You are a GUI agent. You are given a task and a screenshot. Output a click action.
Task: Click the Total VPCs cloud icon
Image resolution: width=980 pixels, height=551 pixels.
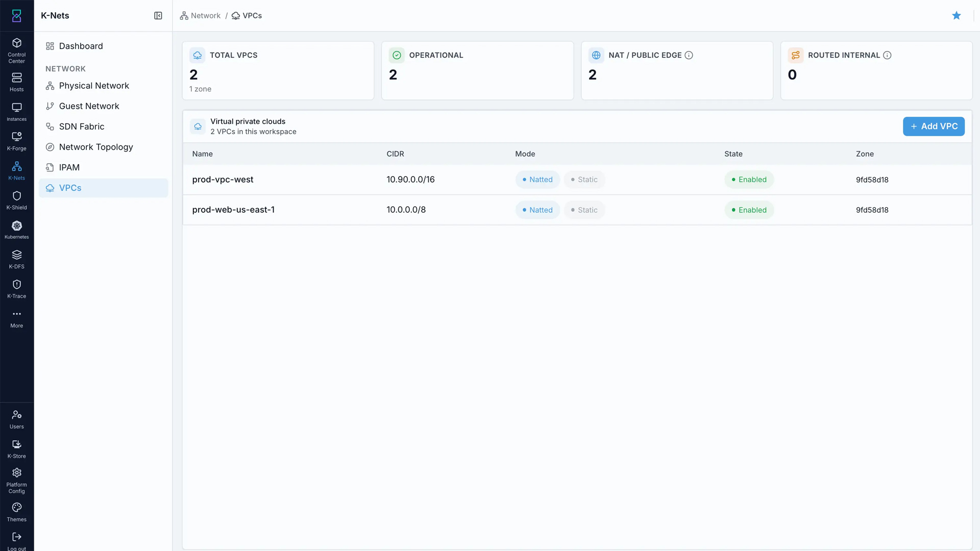198,55
